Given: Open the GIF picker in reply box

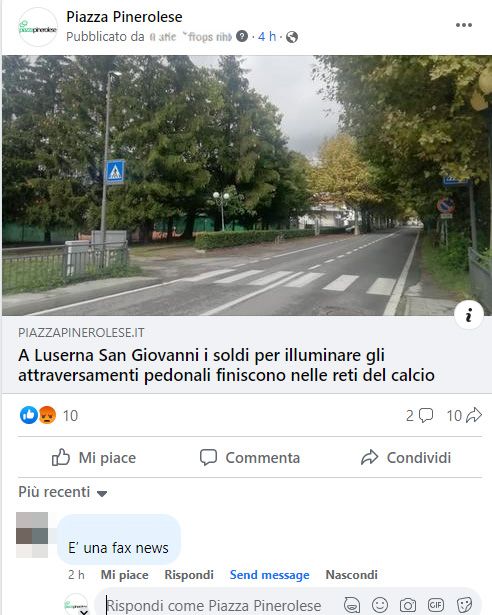Looking at the screenshot, I should point(436,604).
